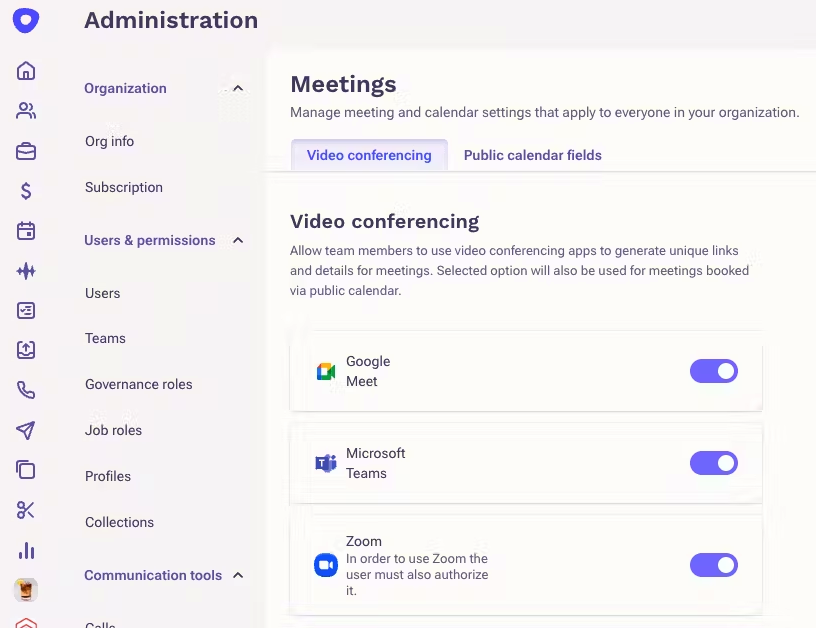Screen dimensions: 816x628
Task: Open the Home icon in sidebar
Action: pyautogui.click(x=26, y=71)
